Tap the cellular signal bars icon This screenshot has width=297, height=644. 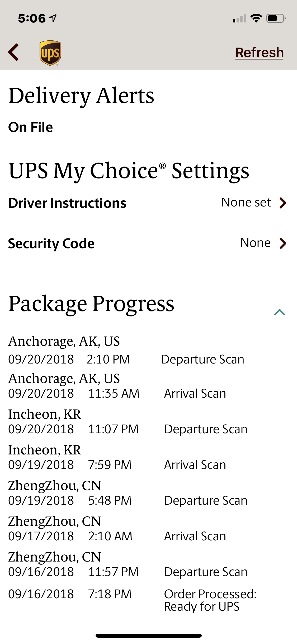(x=239, y=19)
